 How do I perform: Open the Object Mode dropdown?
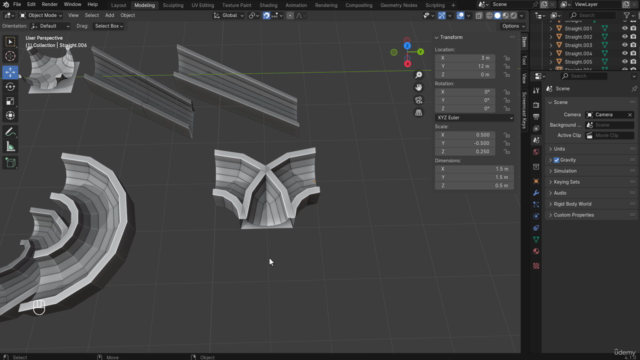click(41, 16)
